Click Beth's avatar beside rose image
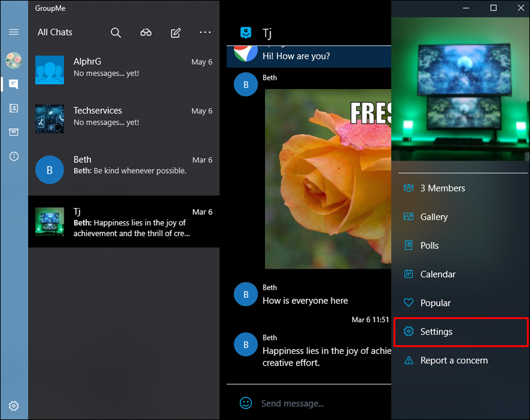Image resolution: width=530 pixels, height=420 pixels. point(246,85)
